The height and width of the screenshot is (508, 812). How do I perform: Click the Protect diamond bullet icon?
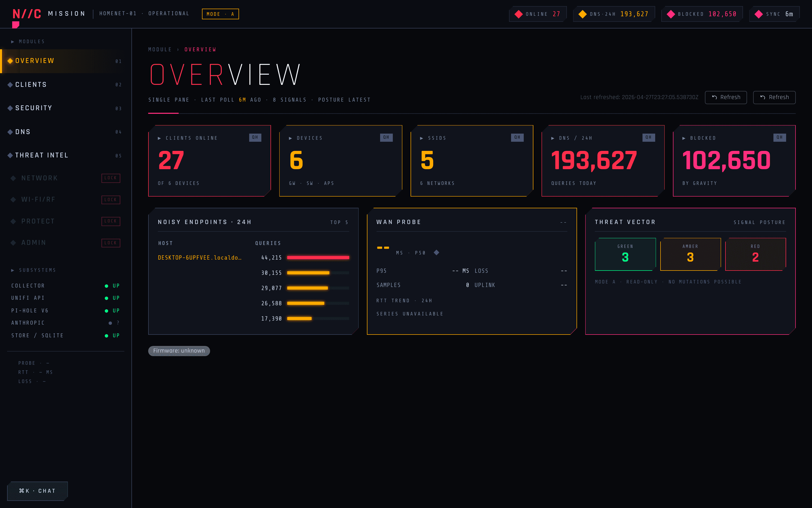click(13, 221)
